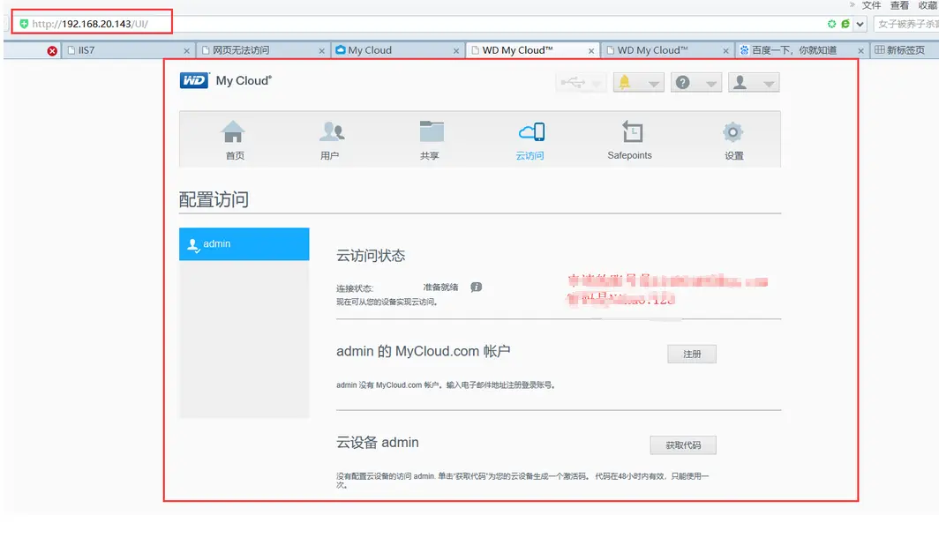This screenshot has width=939, height=560.
Task: Click the connection status info icon
Action: pyautogui.click(x=476, y=287)
